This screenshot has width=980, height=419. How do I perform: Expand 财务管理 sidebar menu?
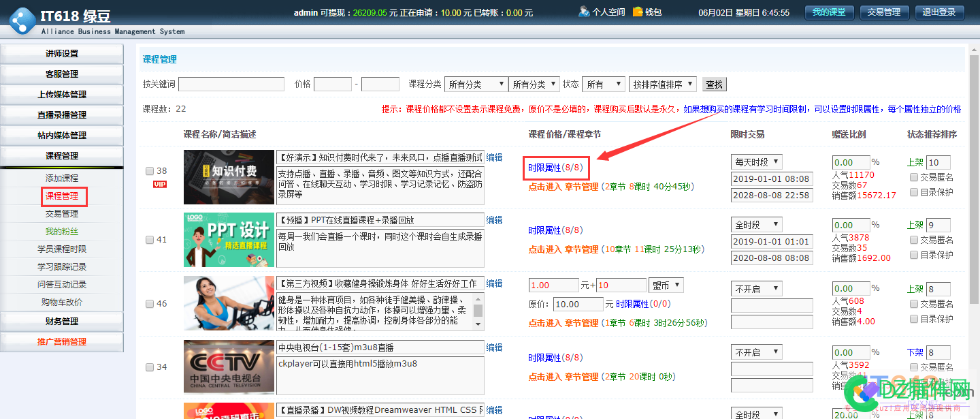point(62,321)
